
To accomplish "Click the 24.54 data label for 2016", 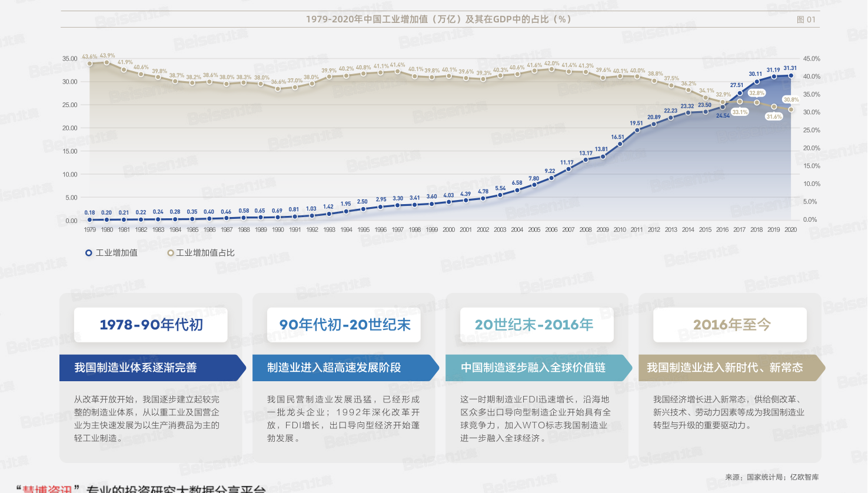I will pos(723,116).
